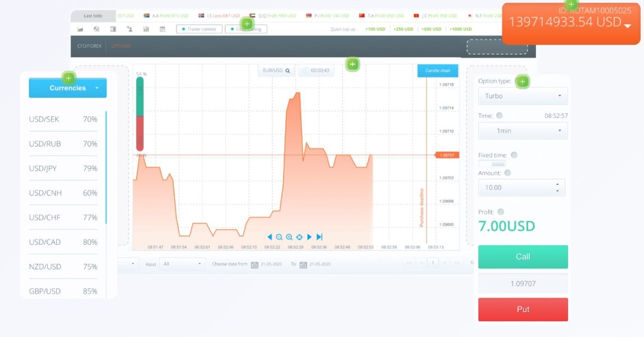Expand the Currencies dropdown
The image size is (644, 337).
68,88
